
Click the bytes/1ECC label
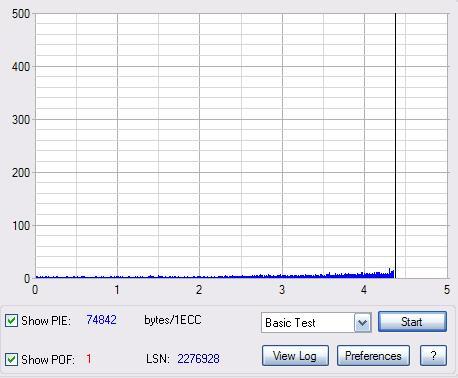[x=173, y=320]
